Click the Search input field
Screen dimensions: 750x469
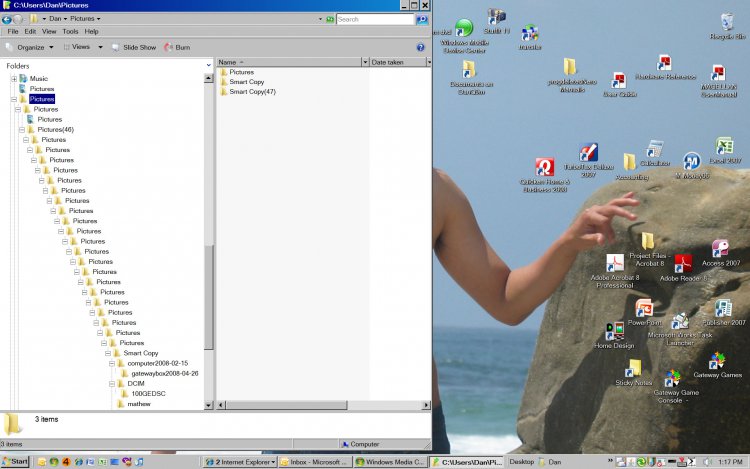(375, 19)
